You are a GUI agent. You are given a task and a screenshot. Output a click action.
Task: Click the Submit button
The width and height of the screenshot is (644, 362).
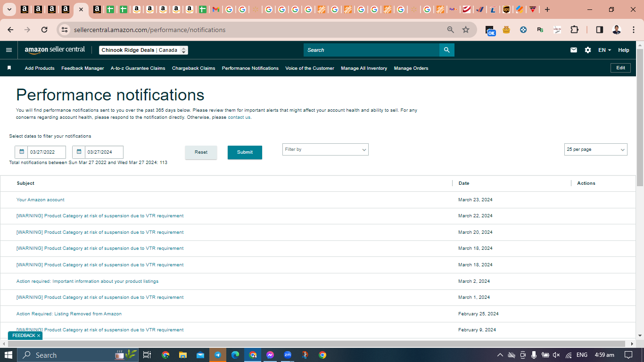click(x=245, y=152)
